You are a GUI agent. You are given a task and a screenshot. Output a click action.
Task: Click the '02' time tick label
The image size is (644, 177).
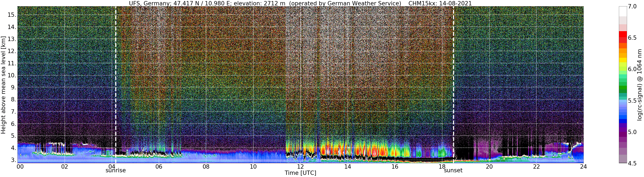coord(65,166)
